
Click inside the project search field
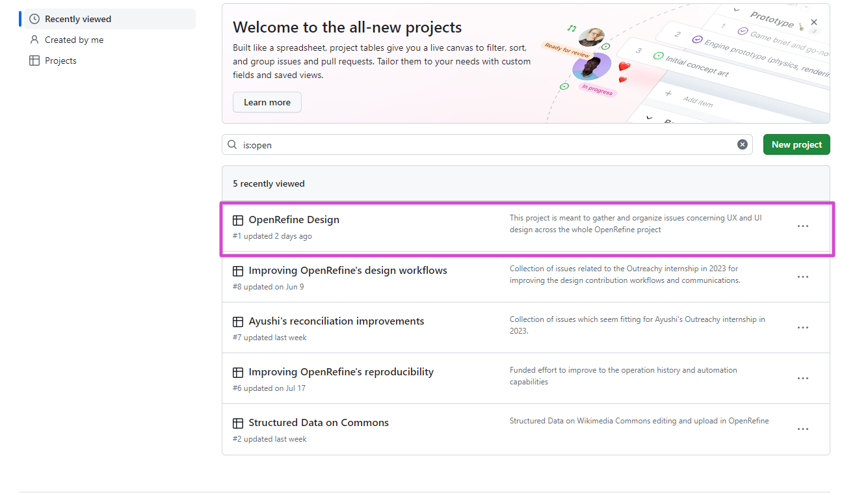(x=455, y=144)
